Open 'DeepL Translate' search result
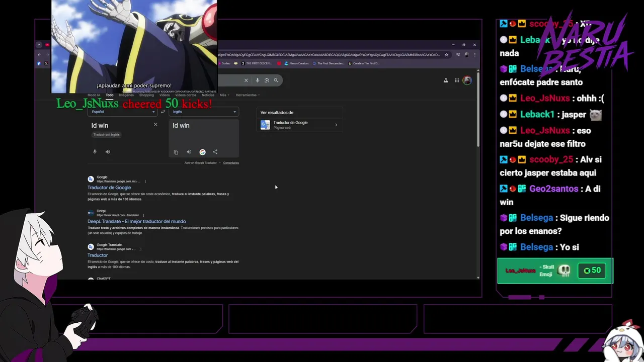This screenshot has width=644, height=362. point(137,221)
